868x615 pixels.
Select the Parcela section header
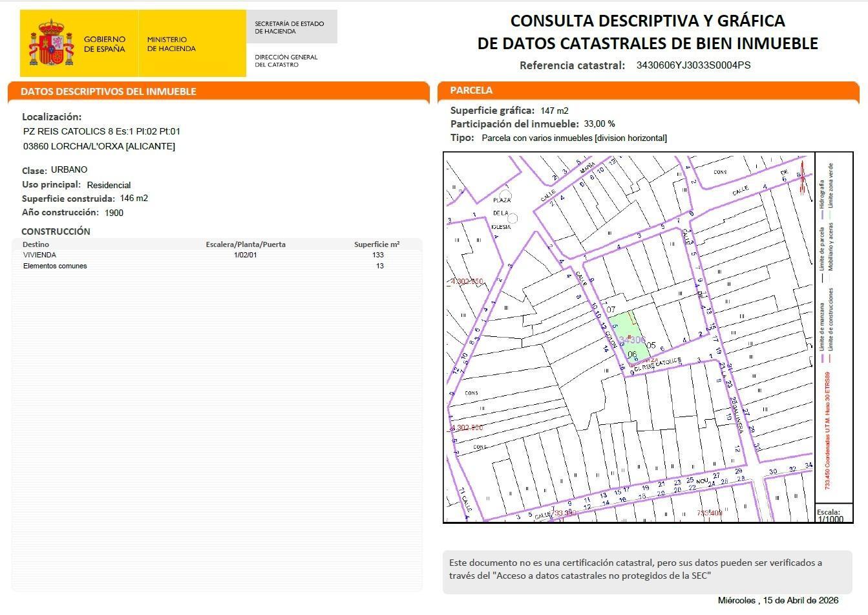click(x=471, y=91)
